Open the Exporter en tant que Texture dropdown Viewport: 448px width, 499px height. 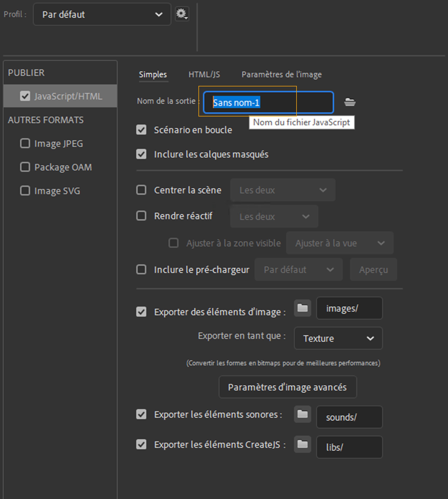[x=338, y=338]
